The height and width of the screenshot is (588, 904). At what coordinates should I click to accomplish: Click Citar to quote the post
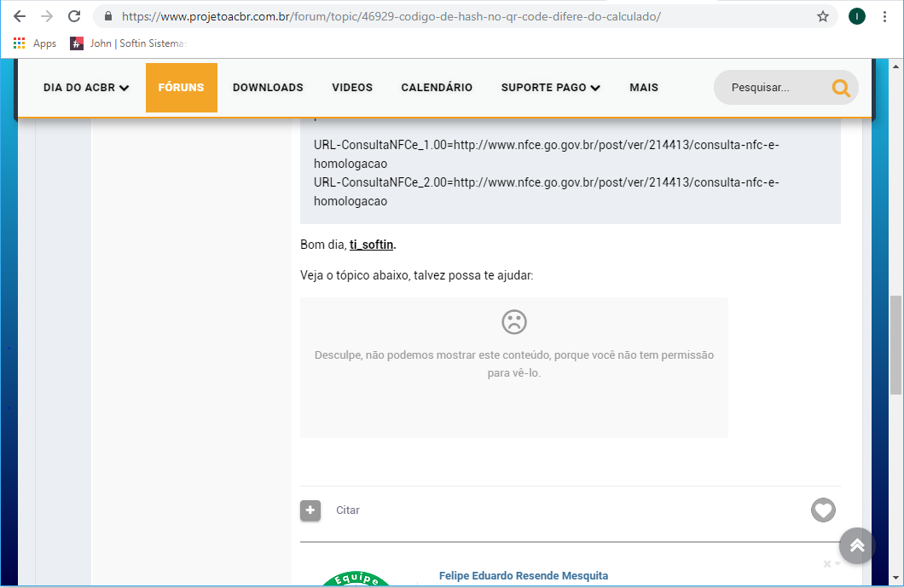coord(348,510)
